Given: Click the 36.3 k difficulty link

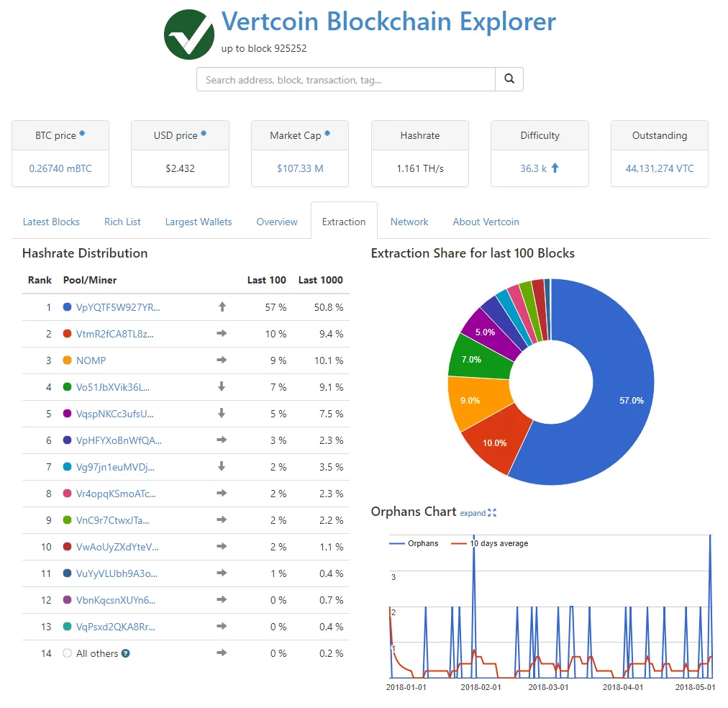Looking at the screenshot, I should click(533, 168).
